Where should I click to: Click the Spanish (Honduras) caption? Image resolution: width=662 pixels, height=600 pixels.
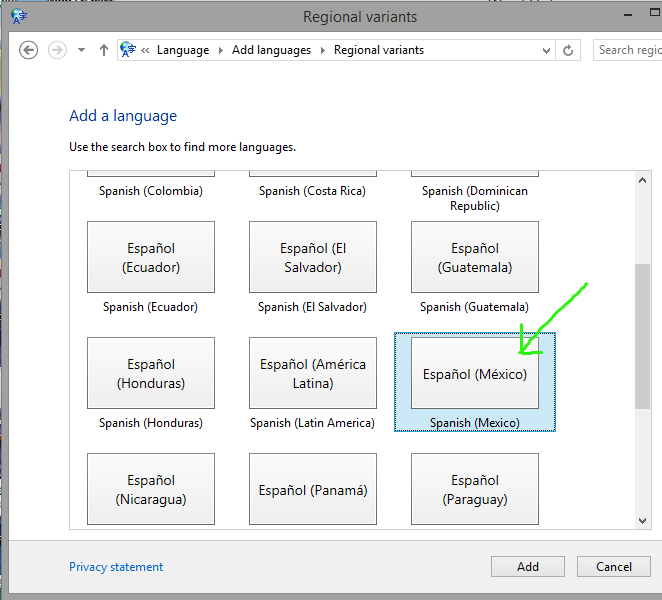click(x=151, y=423)
